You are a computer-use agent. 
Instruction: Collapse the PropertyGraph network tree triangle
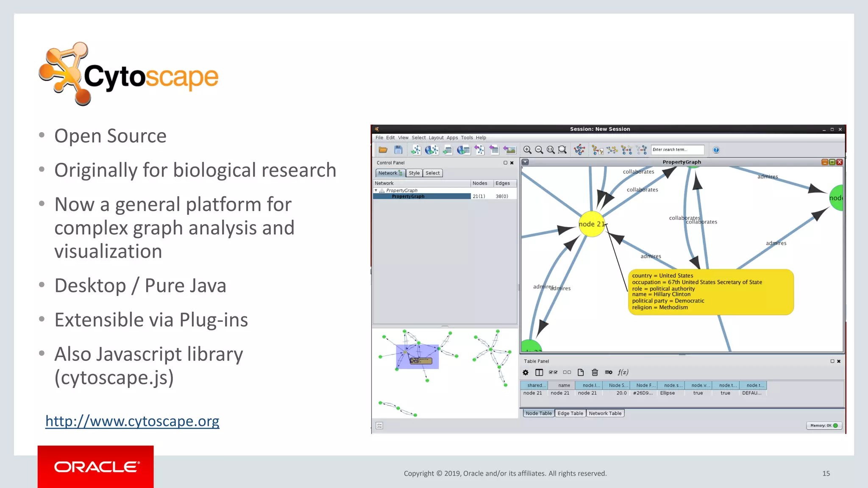point(376,191)
